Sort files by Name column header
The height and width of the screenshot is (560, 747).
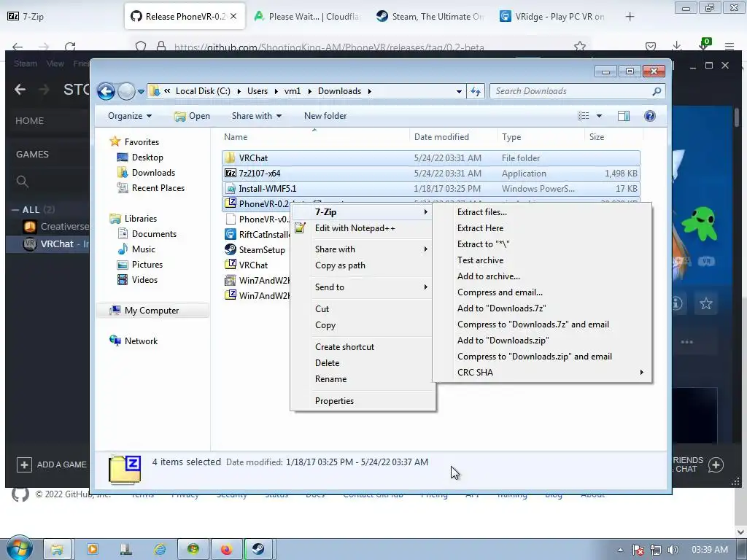tap(314, 136)
